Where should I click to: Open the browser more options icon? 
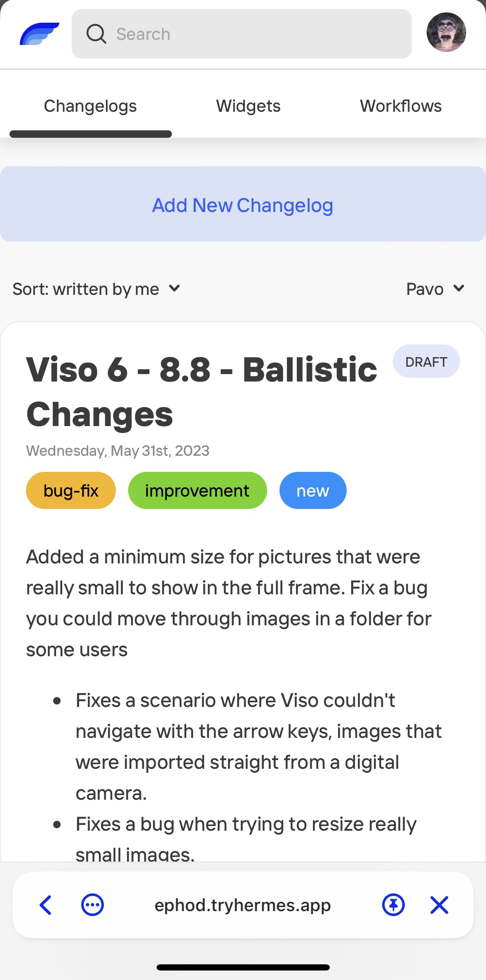[92, 905]
